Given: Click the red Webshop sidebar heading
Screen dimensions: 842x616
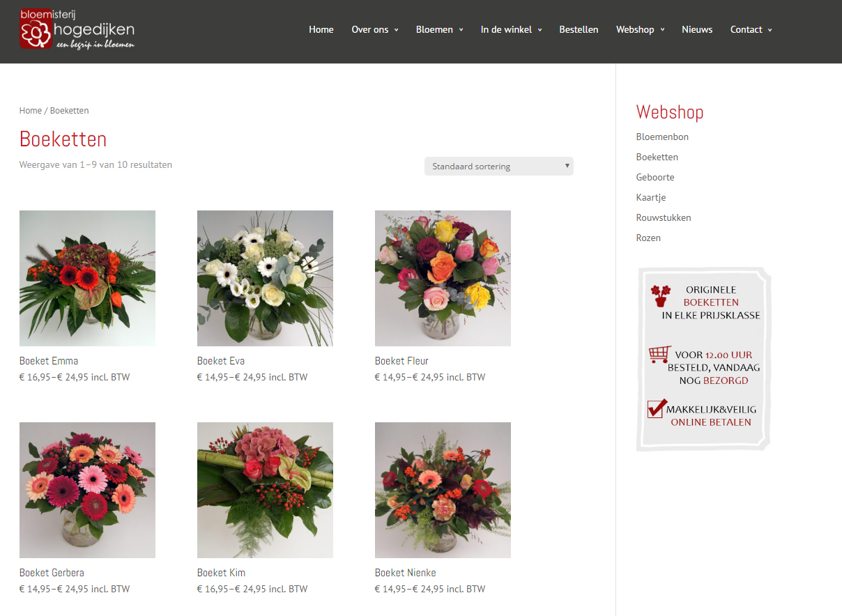Looking at the screenshot, I should (x=670, y=112).
